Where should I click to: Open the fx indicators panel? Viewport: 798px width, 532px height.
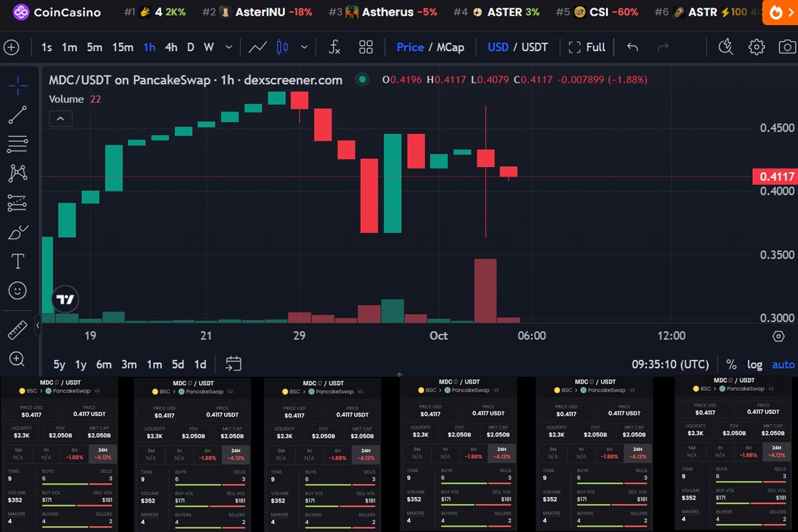(334, 47)
